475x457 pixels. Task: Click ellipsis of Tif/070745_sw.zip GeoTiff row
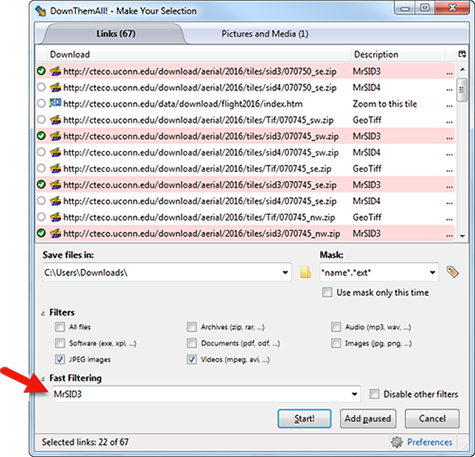449,121
